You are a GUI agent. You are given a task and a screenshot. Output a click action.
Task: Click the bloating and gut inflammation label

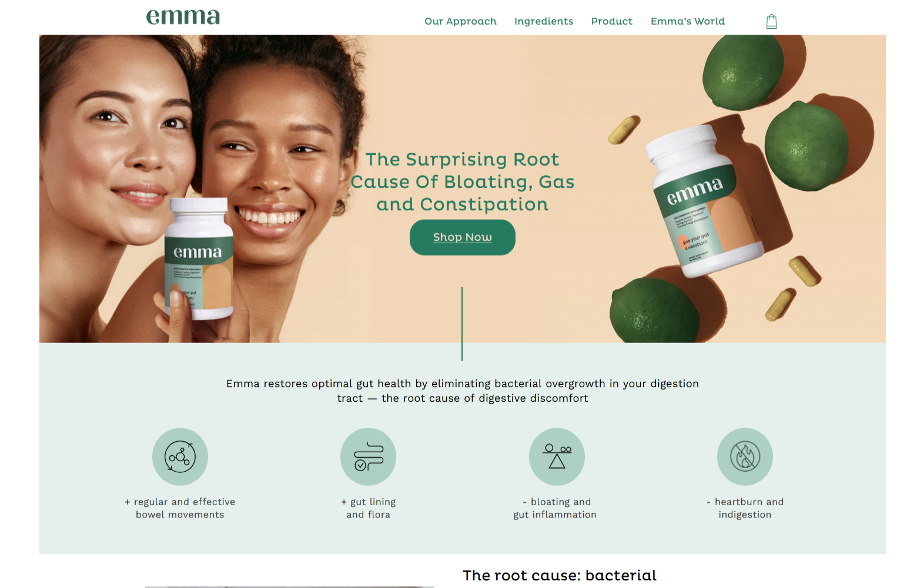pyautogui.click(x=555, y=508)
